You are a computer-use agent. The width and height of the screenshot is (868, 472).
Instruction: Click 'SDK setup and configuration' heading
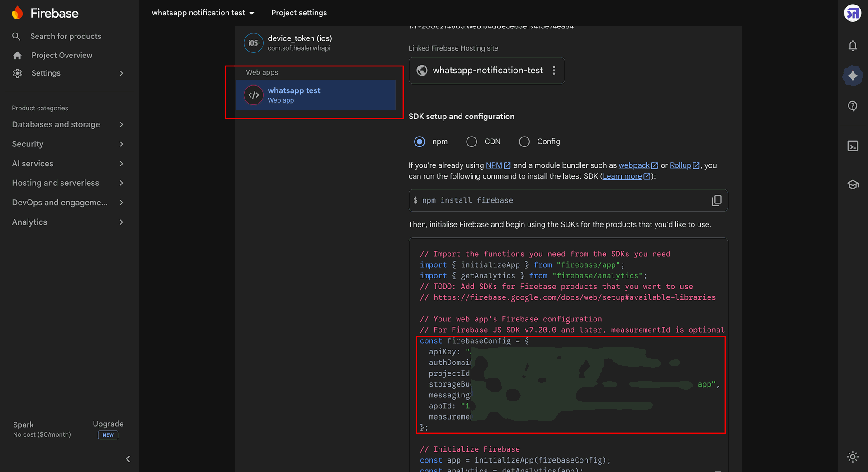click(x=461, y=117)
